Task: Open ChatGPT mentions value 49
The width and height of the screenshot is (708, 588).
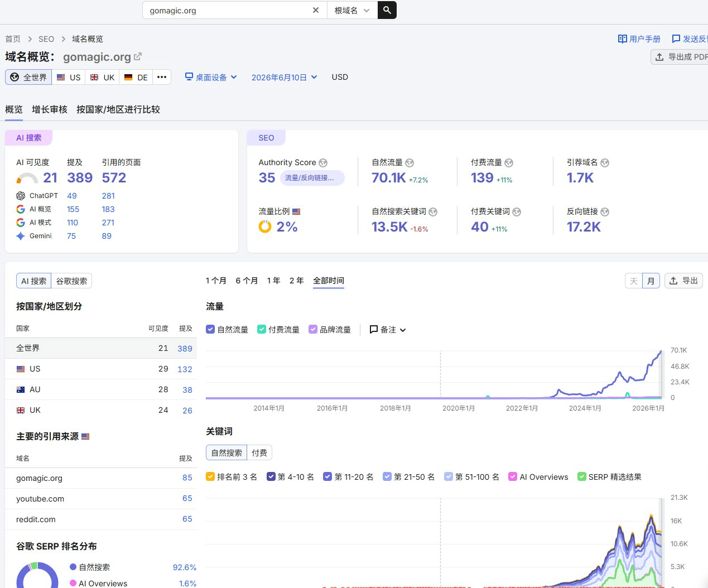Action: pyautogui.click(x=72, y=196)
